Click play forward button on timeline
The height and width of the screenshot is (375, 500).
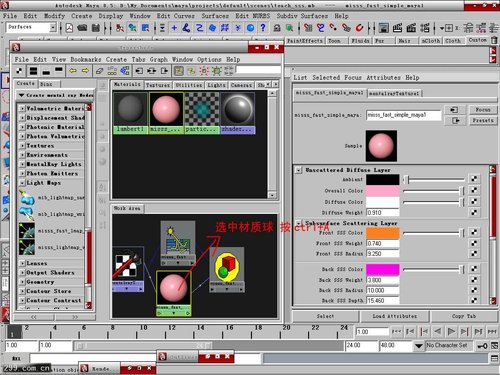451,331
